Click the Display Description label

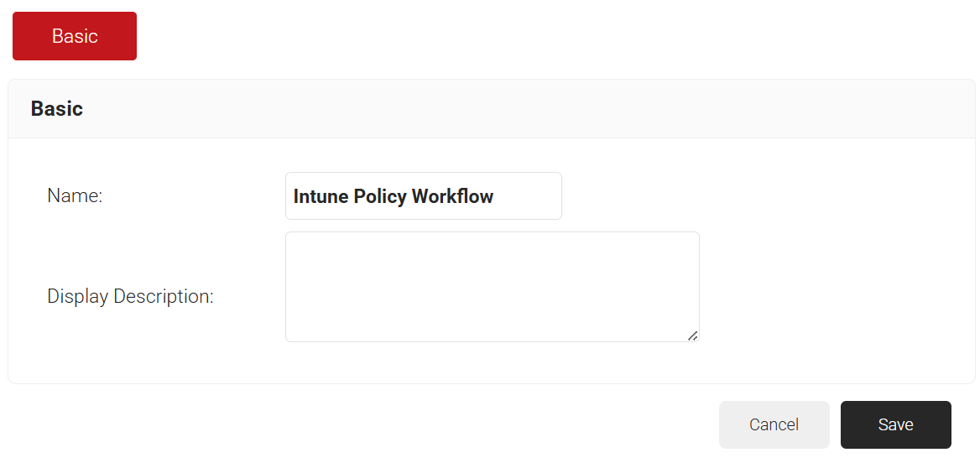click(x=130, y=296)
